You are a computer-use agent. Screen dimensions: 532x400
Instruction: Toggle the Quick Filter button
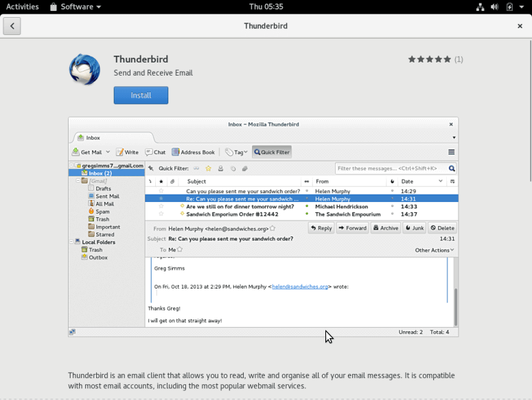272,152
